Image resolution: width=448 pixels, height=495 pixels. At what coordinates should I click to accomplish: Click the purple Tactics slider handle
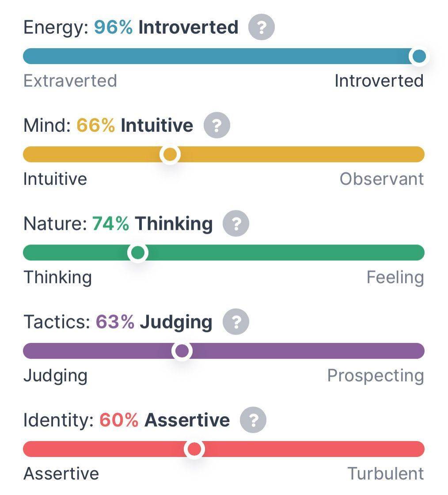pyautogui.click(x=182, y=351)
